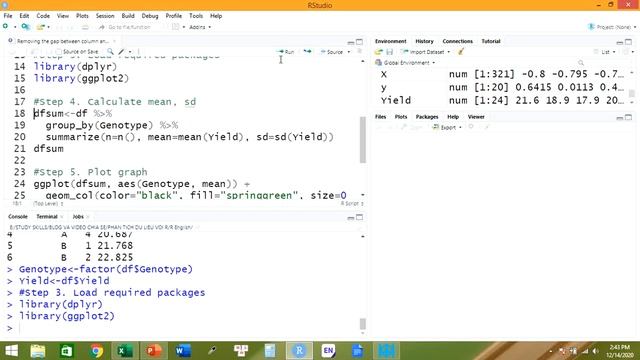Switch to PowerPoint in the taskbar
The width and height of the screenshot is (640, 360).
pyautogui.click(x=154, y=351)
